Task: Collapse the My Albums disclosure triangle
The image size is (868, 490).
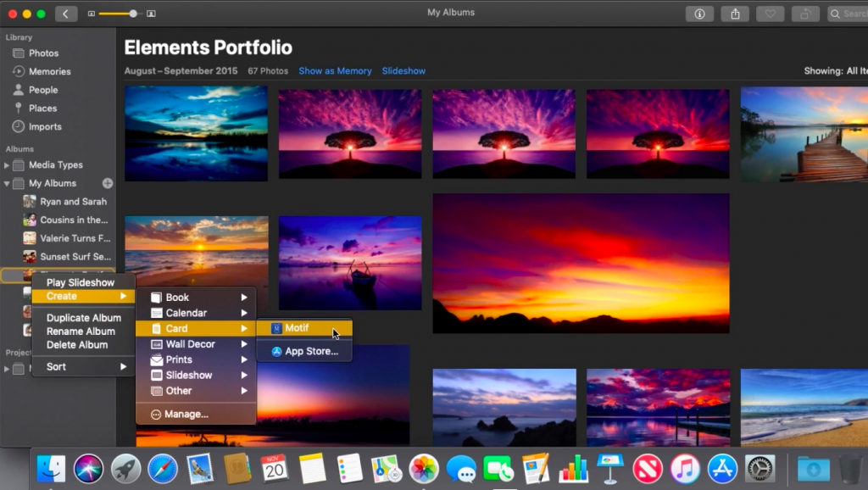Action: pyautogui.click(x=7, y=183)
